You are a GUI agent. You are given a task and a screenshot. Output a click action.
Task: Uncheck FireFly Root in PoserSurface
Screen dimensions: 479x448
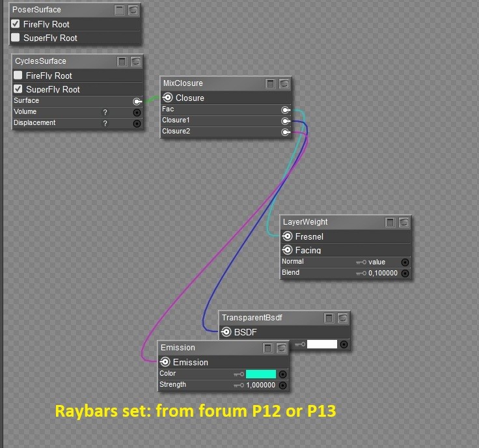(16, 24)
